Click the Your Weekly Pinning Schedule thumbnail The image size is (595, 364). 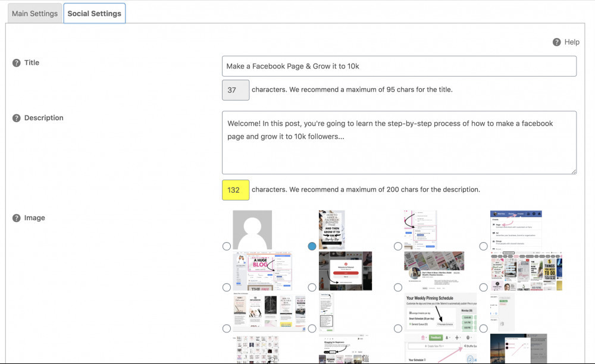click(440, 312)
